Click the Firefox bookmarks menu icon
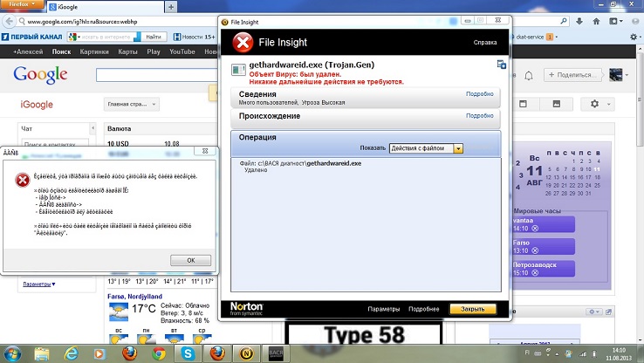 [616, 21]
